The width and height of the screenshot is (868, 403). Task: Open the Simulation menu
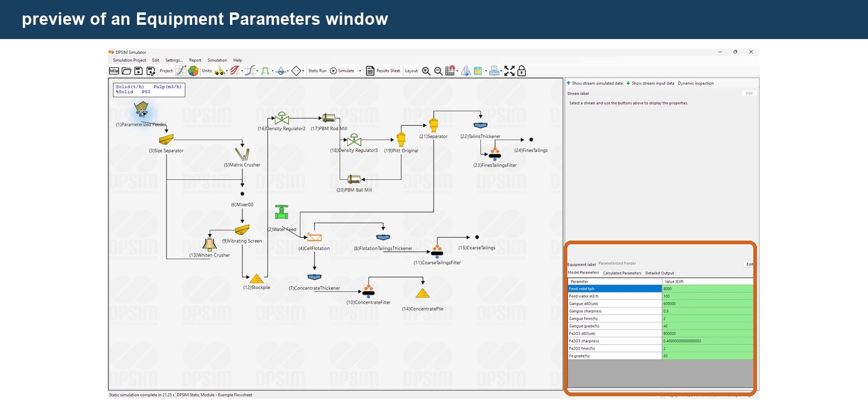coord(217,60)
